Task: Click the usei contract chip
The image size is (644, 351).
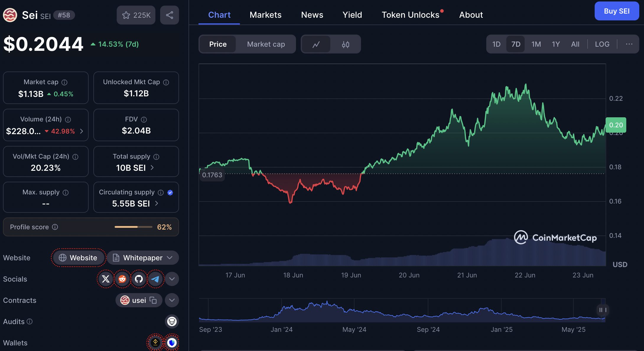Action: pos(139,300)
